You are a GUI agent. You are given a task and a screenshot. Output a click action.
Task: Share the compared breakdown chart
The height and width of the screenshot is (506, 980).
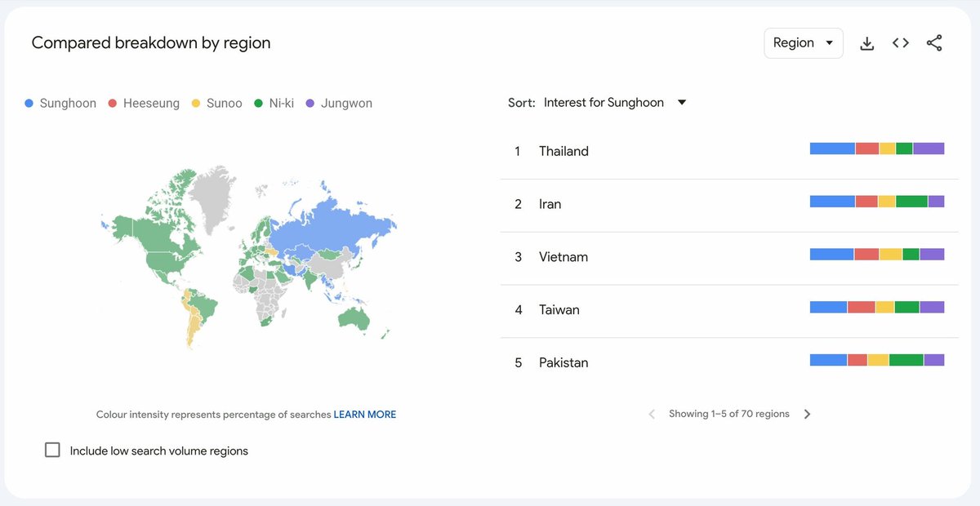pos(933,42)
